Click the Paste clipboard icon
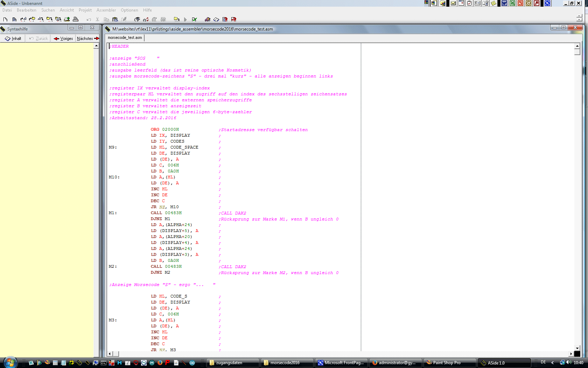 (115, 19)
